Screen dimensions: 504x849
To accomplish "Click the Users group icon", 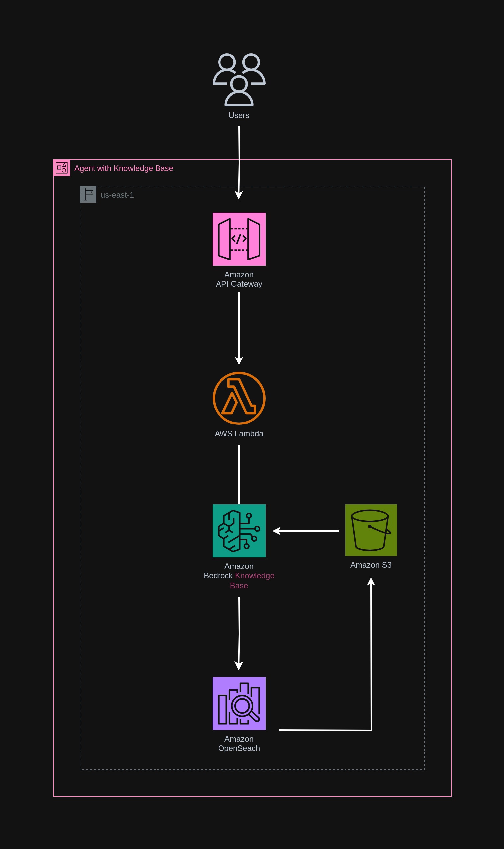I will point(239,80).
